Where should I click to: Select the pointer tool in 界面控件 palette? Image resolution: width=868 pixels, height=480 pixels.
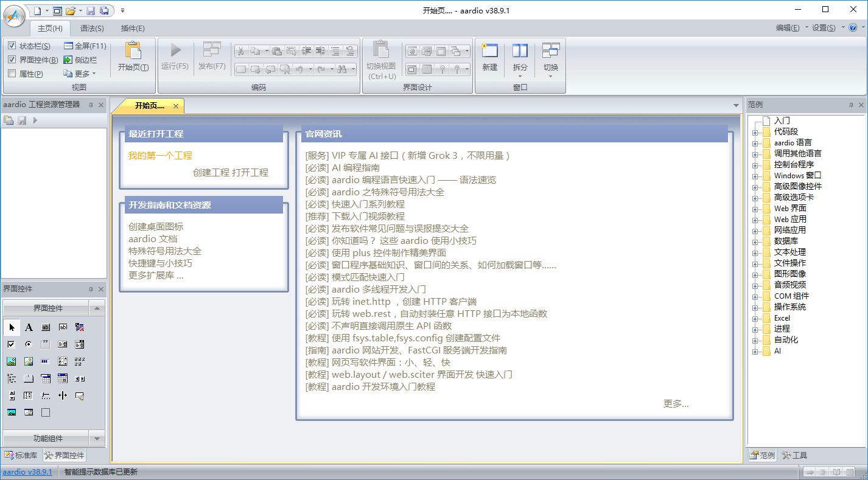tap(12, 327)
